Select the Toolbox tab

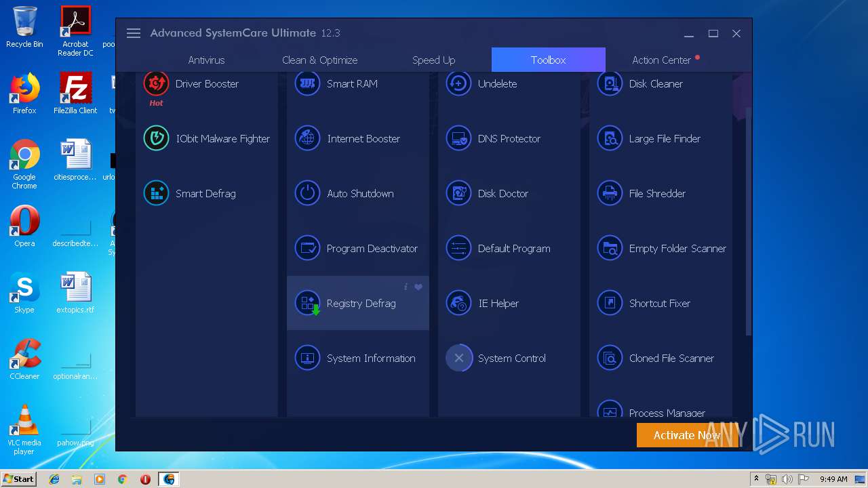548,60
